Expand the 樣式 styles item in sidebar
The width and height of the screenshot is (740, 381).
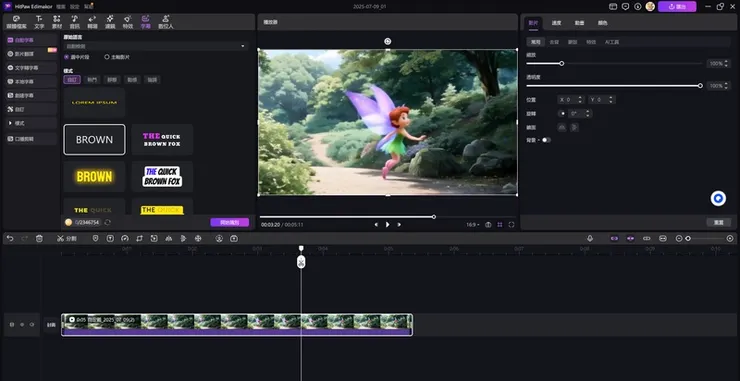click(x=31, y=123)
